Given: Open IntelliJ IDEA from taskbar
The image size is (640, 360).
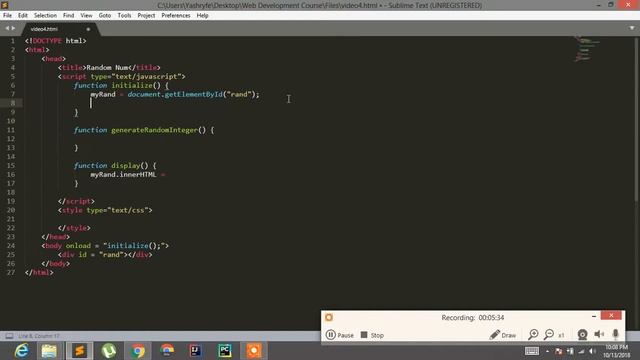Looking at the screenshot, I should (x=196, y=351).
